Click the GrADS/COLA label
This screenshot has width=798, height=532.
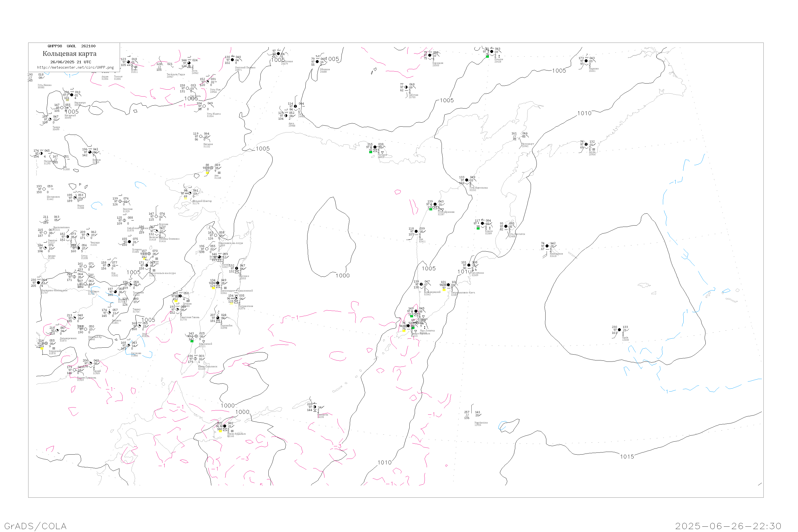35,526
